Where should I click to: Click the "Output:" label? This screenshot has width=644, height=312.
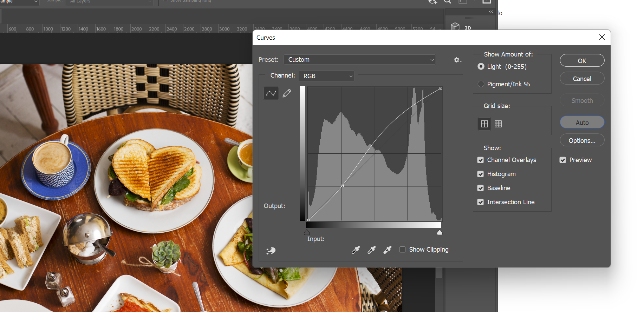pyautogui.click(x=274, y=206)
